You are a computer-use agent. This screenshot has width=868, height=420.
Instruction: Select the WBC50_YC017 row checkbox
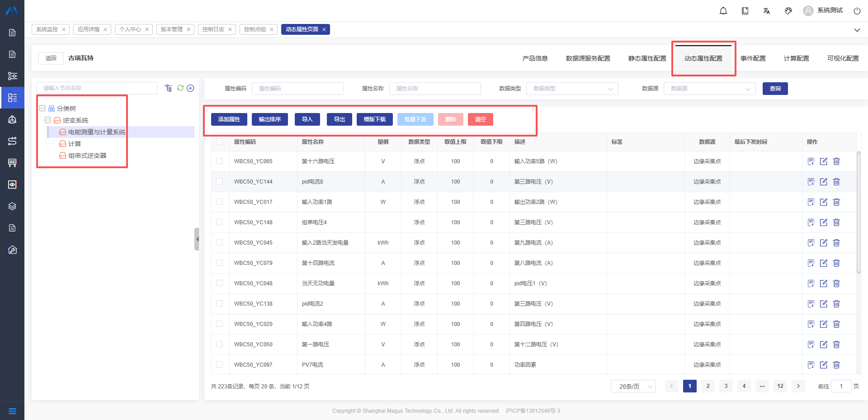coord(219,202)
